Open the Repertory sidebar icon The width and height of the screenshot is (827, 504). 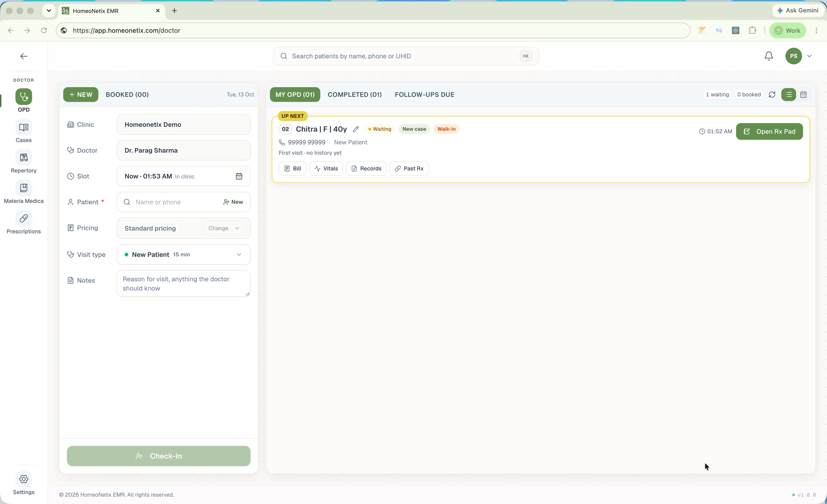pyautogui.click(x=24, y=158)
